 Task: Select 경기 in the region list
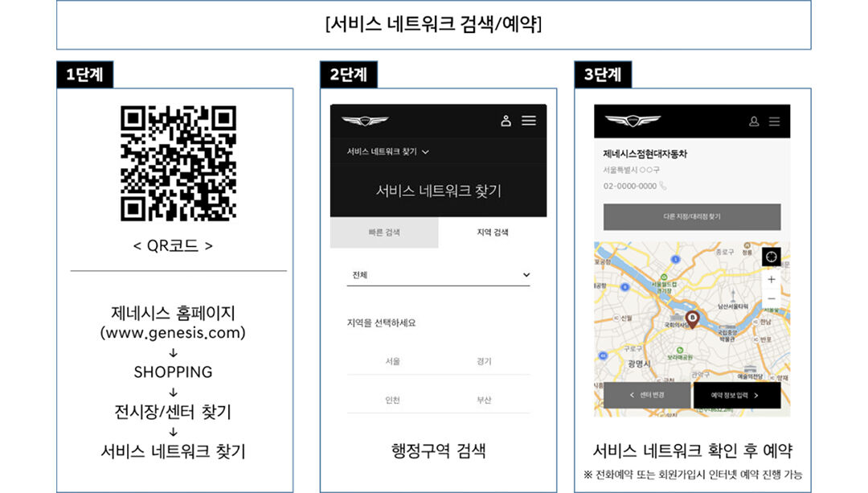(484, 361)
